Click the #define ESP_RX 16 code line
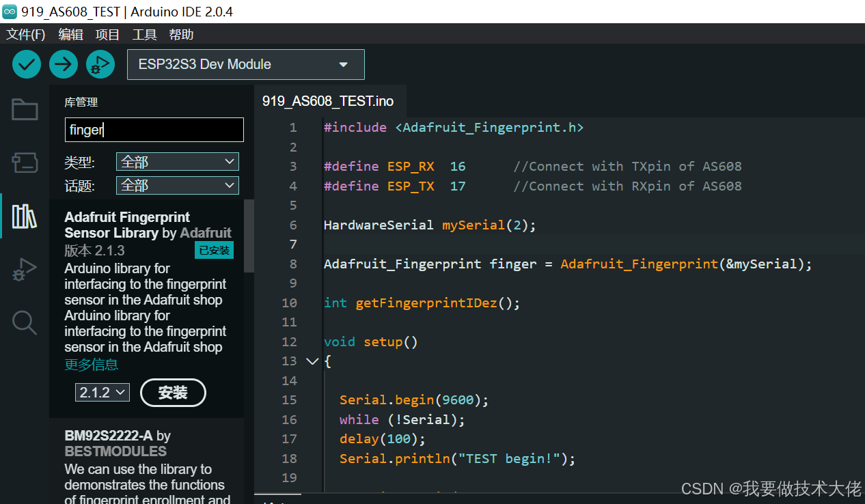This screenshot has height=504, width=865. click(x=395, y=166)
